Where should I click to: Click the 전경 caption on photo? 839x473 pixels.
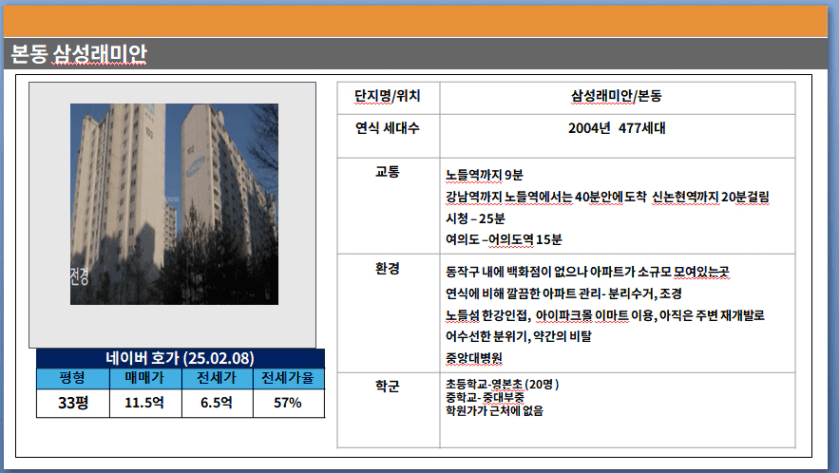click(x=79, y=277)
